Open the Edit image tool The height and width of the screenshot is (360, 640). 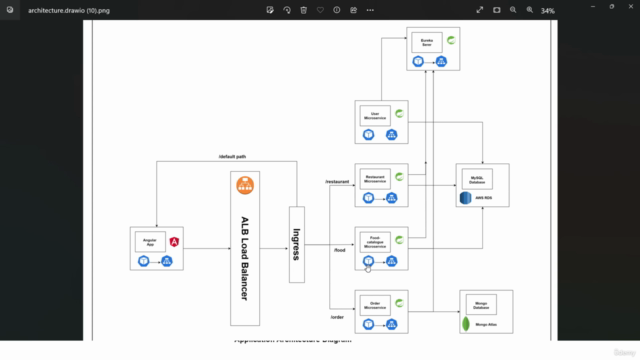tap(270, 10)
